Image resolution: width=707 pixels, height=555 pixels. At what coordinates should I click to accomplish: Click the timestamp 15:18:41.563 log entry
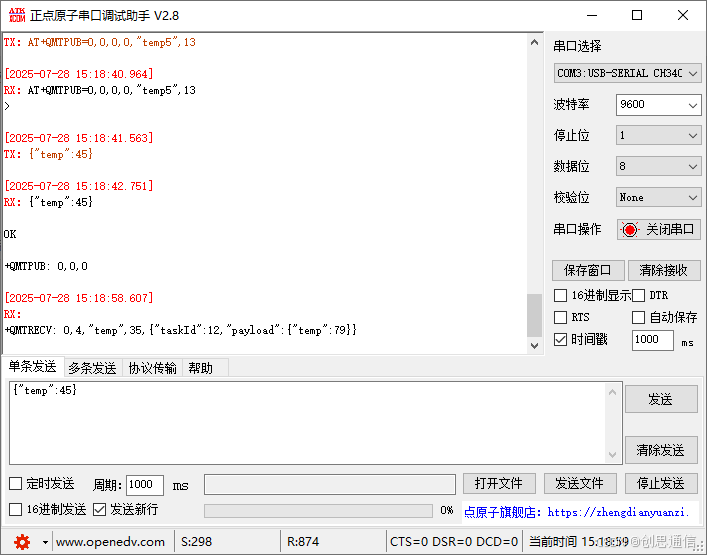point(79,138)
